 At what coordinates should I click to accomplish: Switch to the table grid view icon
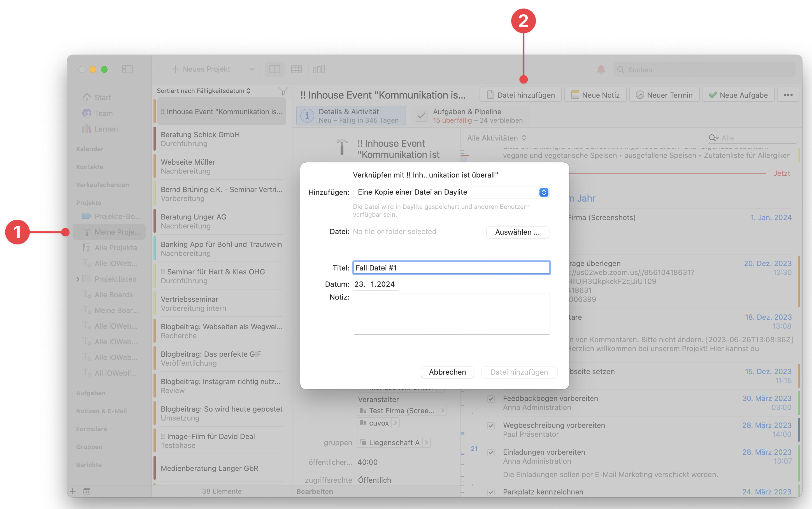click(296, 69)
